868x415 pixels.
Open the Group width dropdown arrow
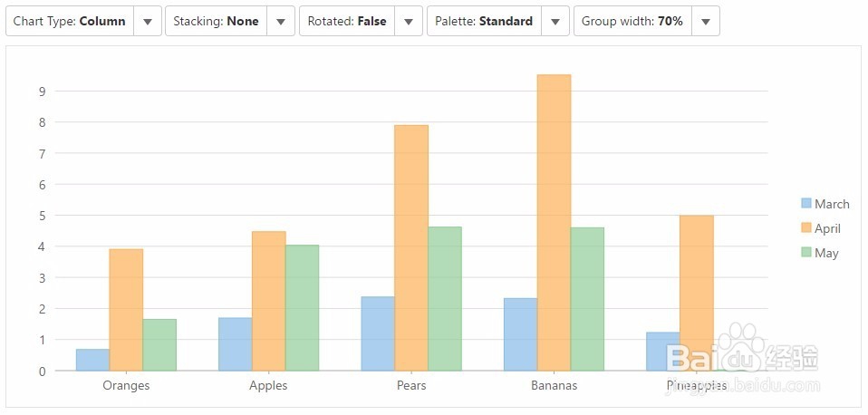pyautogui.click(x=706, y=22)
